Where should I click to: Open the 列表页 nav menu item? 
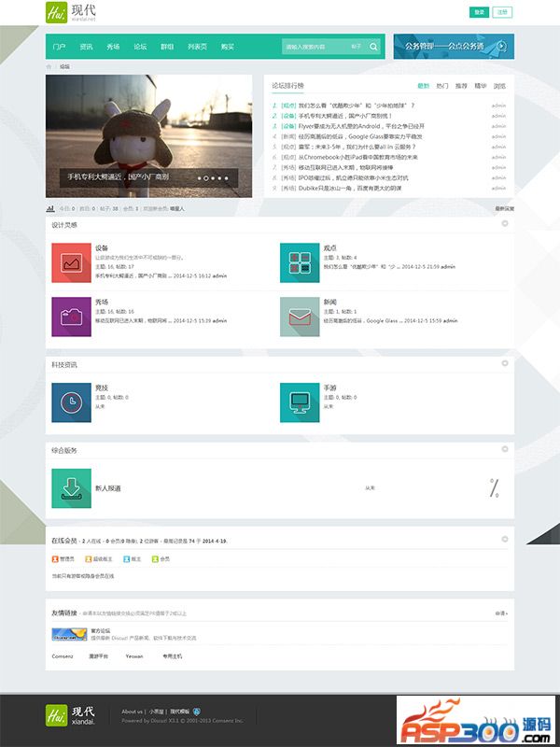pyautogui.click(x=197, y=47)
